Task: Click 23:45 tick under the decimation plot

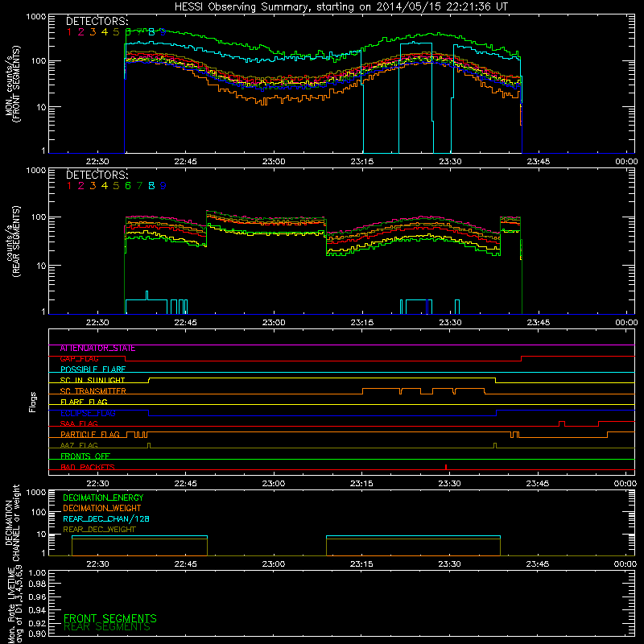Action: pyautogui.click(x=538, y=564)
